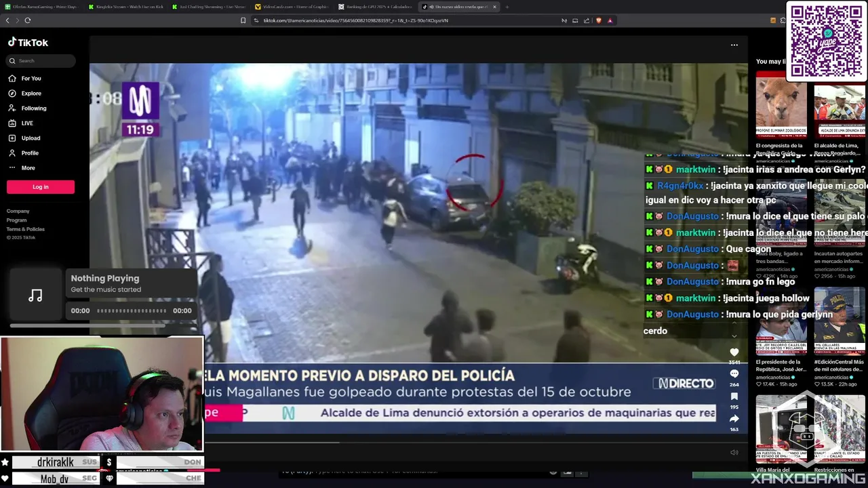Open the Company footer link
This screenshot has width=868, height=488.
pyautogui.click(x=18, y=211)
